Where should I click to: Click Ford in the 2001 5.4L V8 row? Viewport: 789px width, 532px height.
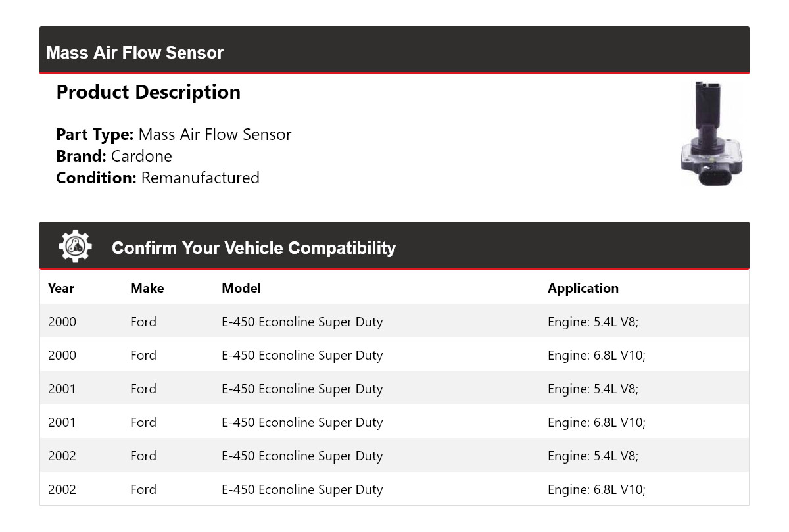point(143,389)
